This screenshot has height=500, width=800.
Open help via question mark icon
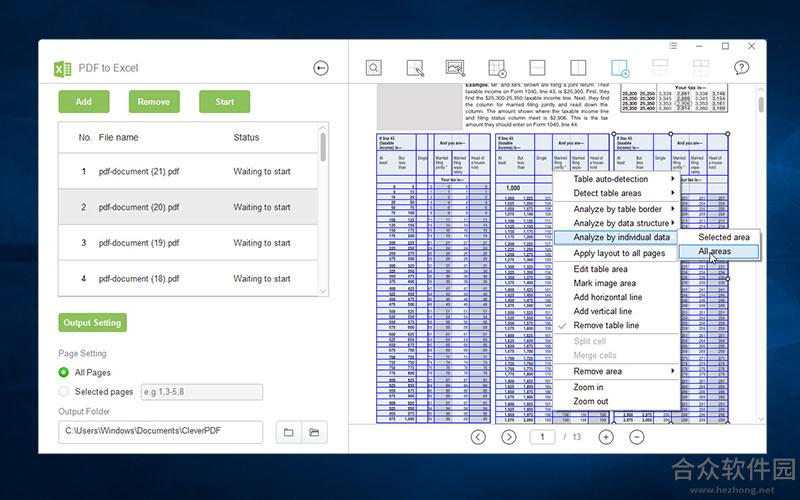[x=741, y=67]
